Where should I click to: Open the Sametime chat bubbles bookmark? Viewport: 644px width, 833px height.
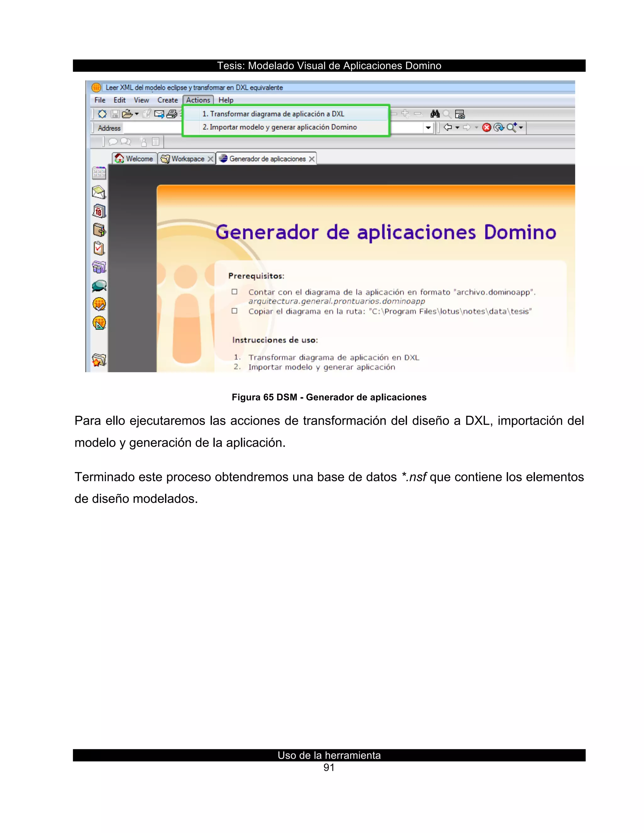point(99,286)
